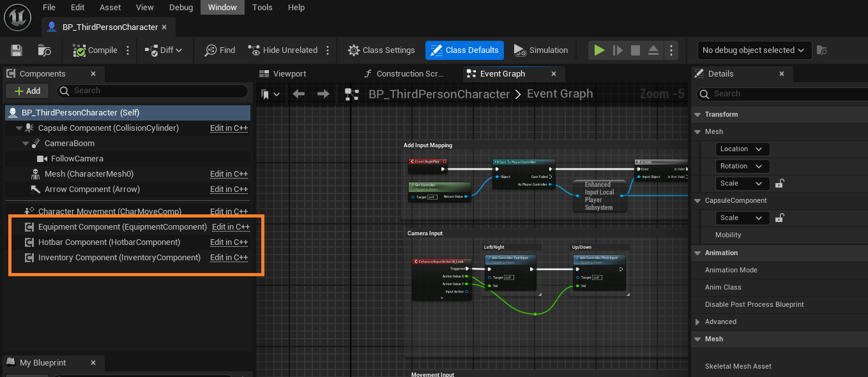Open the Edit menu
The width and height of the screenshot is (868, 377).
pos(78,8)
